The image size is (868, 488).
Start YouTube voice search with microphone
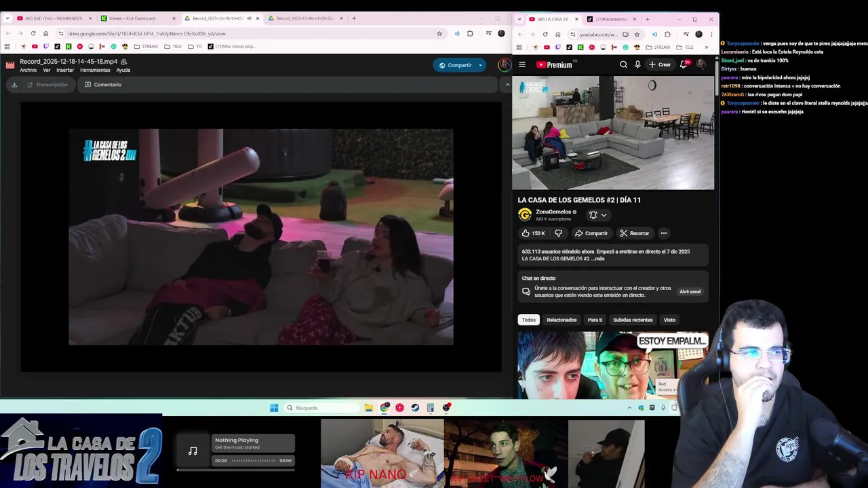tap(637, 64)
